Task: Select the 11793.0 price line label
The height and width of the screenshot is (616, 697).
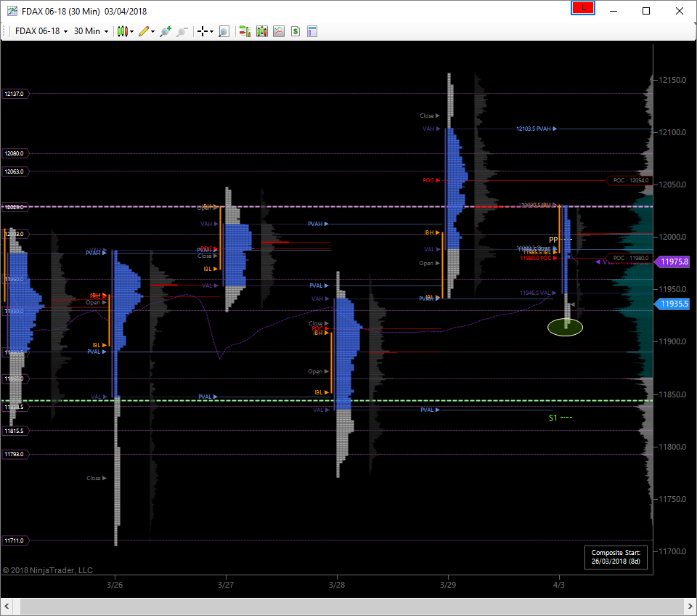Action: [15, 454]
